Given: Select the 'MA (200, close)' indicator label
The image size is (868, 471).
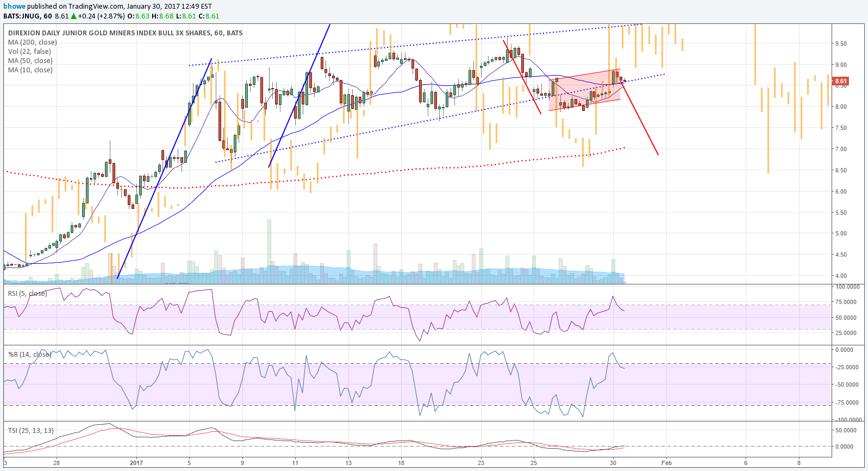Looking at the screenshot, I should tap(33, 42).
